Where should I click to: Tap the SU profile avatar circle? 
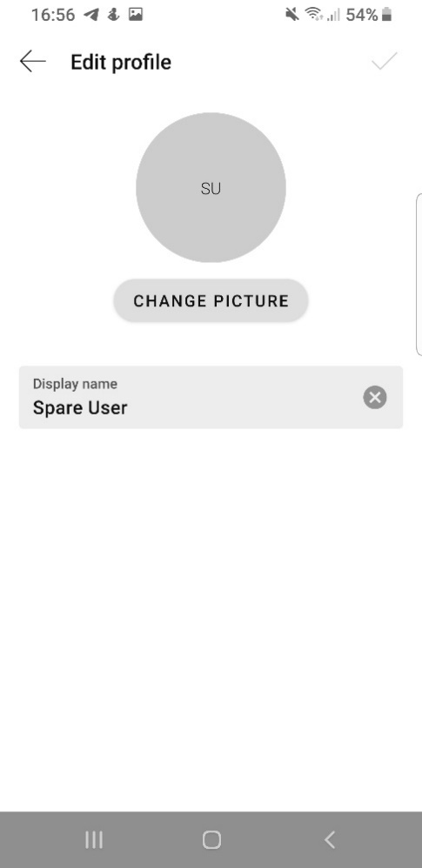(211, 188)
